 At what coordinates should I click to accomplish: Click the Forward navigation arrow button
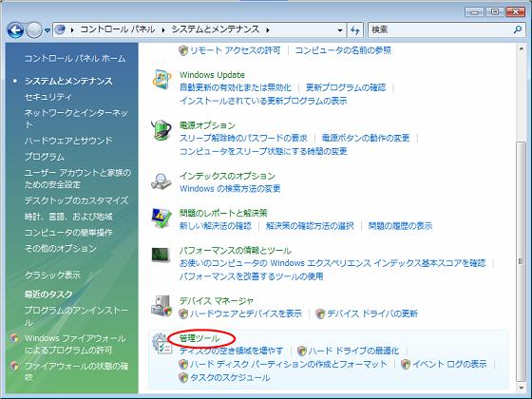point(34,30)
